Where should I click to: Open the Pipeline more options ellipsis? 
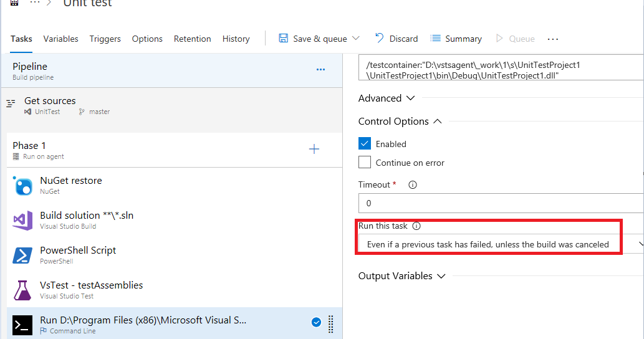coord(320,70)
